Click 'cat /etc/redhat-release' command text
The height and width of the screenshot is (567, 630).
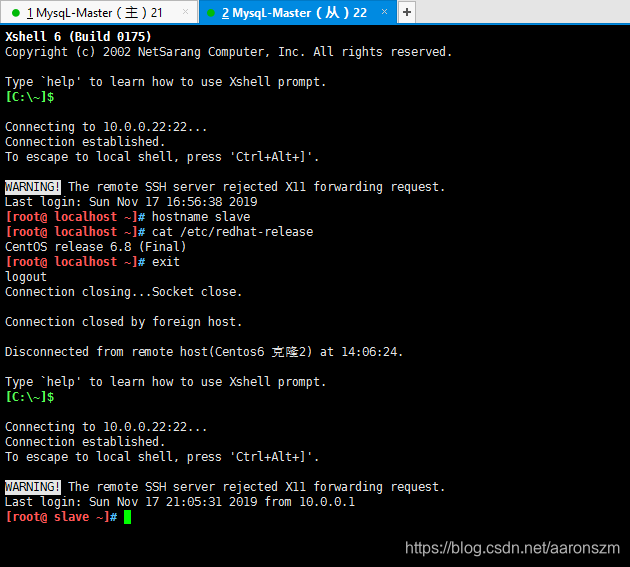(x=232, y=232)
